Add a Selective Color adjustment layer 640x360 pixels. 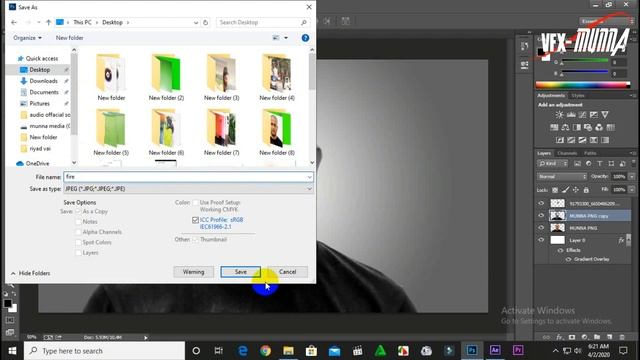point(593,140)
